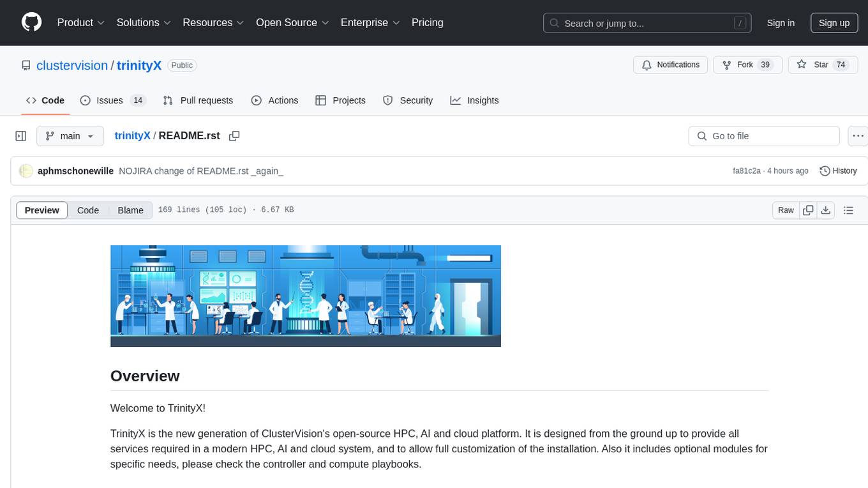Expand the Product menu
Image resolution: width=868 pixels, height=488 pixels.
point(81,22)
